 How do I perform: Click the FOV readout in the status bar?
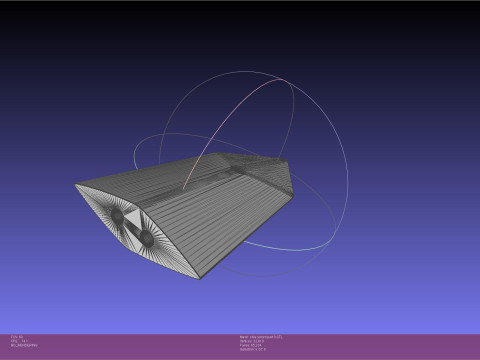[17, 337]
